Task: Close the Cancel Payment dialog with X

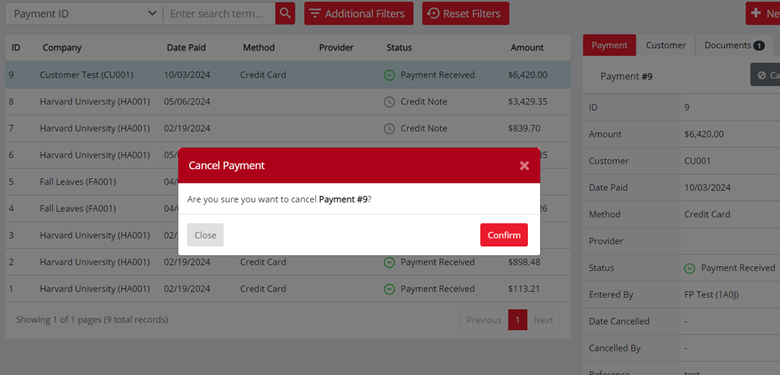Action: (x=524, y=166)
